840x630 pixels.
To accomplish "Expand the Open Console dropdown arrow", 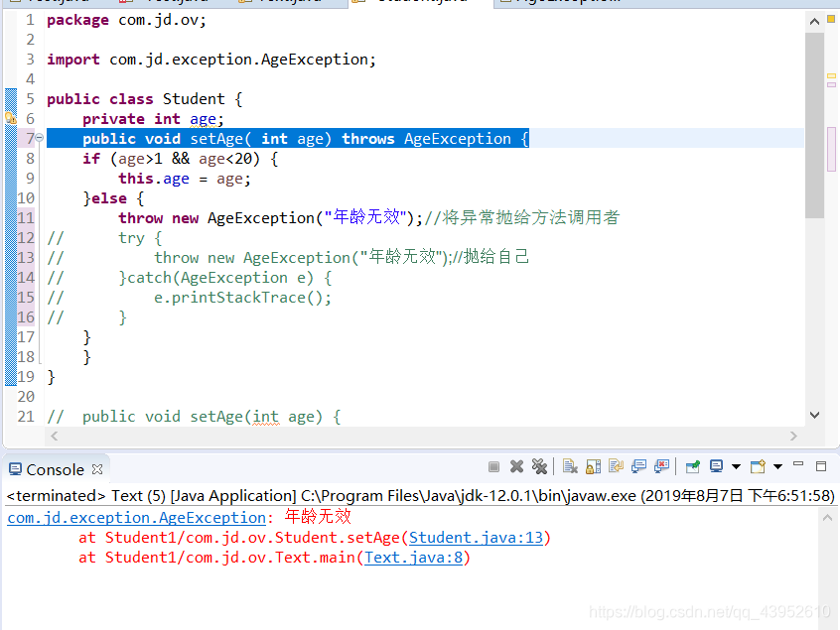I will point(777,467).
